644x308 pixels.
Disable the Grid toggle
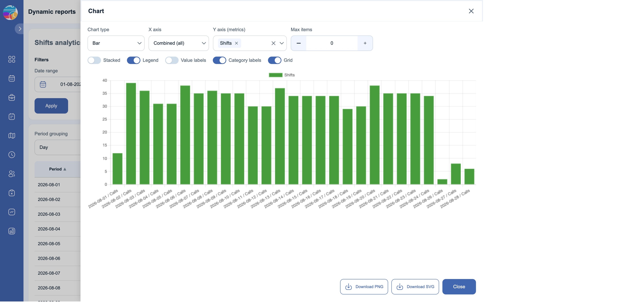click(275, 60)
